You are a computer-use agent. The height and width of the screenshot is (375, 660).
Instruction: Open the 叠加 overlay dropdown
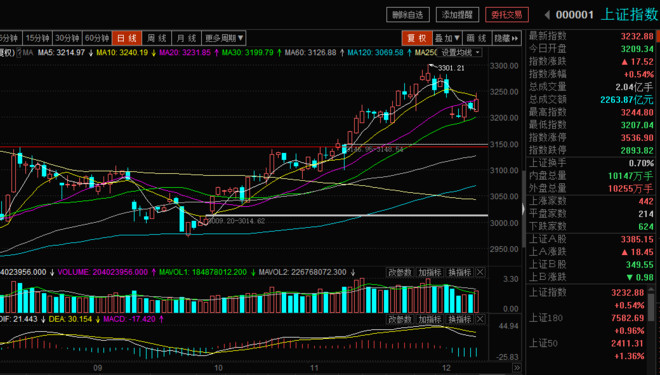[447, 38]
